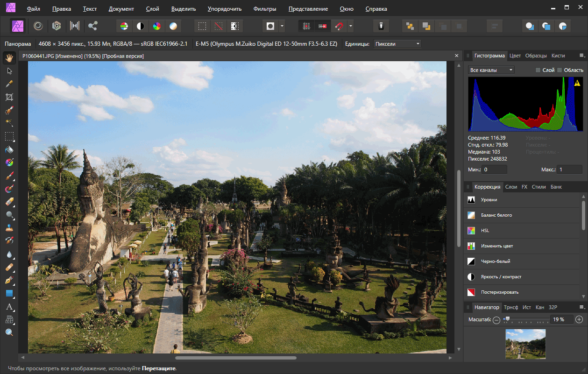Add a Баланс белого adjustment
The height and width of the screenshot is (374, 588).
click(523, 215)
